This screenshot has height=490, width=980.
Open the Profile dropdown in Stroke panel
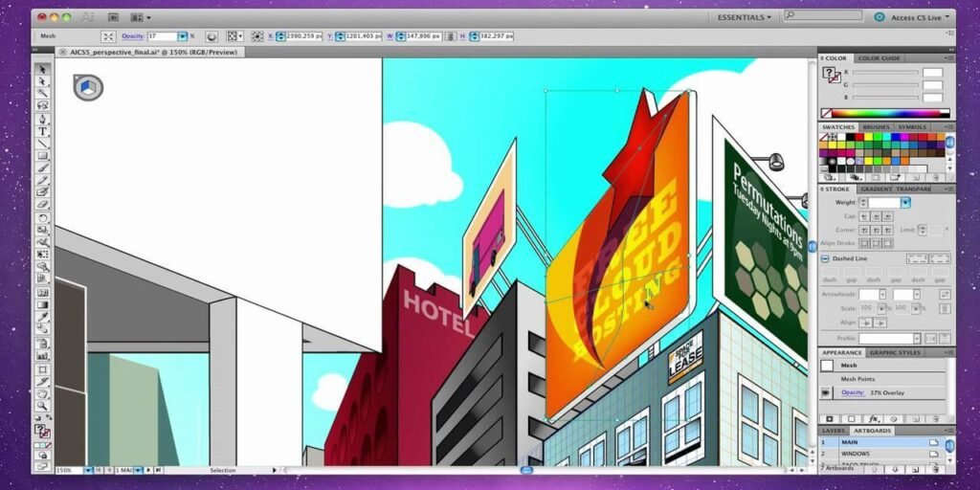pos(917,338)
